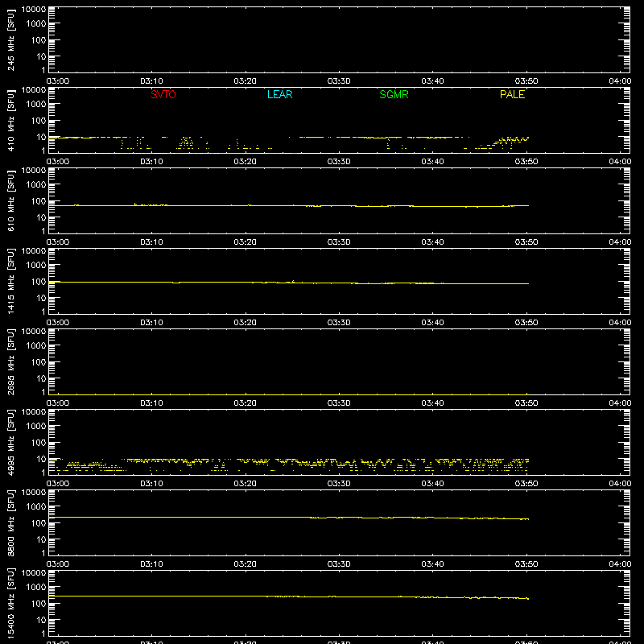
Task: Click 03:20 time label under 410 MHz panel
Action: [246, 162]
